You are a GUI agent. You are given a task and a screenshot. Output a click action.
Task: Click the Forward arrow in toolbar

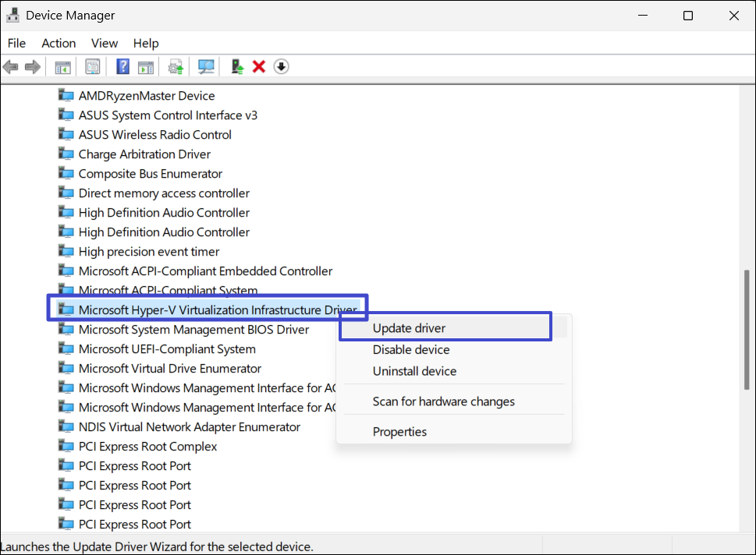click(x=33, y=67)
